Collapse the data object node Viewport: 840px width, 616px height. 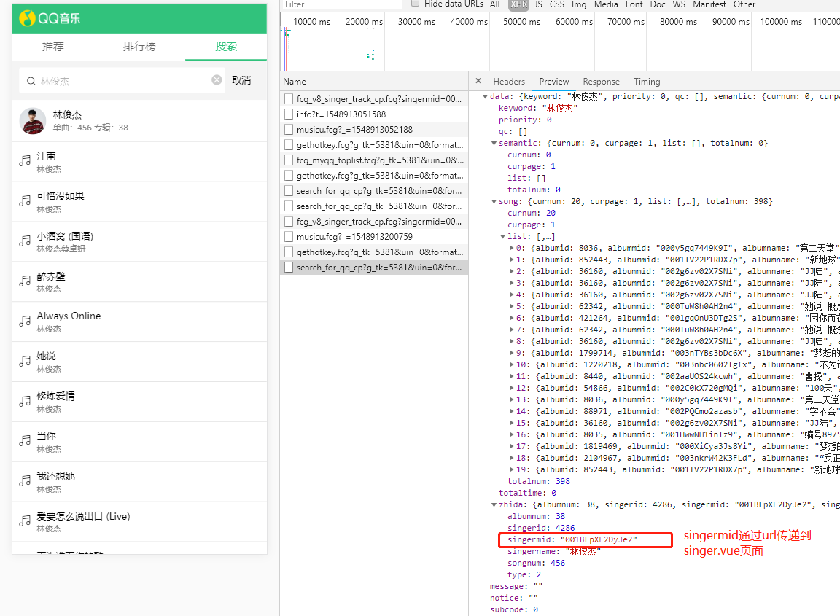[x=486, y=96]
